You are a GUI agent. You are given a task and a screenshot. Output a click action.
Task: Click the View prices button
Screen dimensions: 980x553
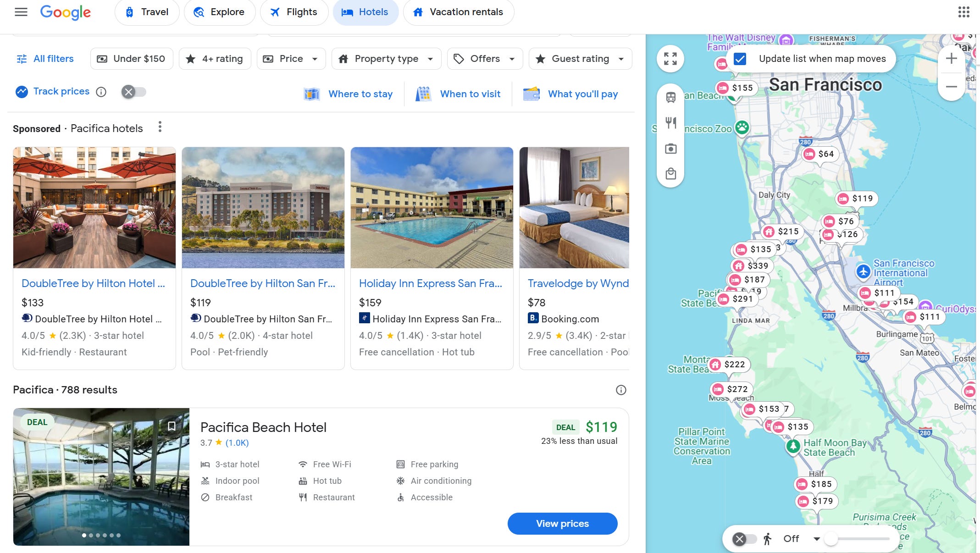562,524
